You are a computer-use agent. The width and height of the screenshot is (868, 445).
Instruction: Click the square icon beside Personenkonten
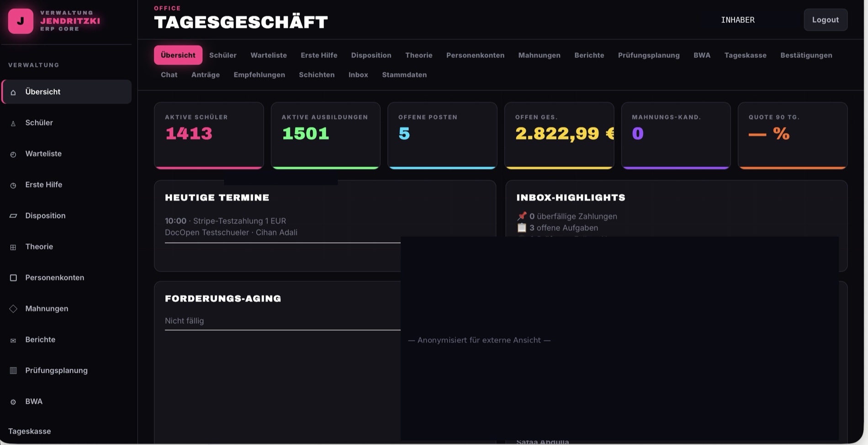click(x=13, y=277)
